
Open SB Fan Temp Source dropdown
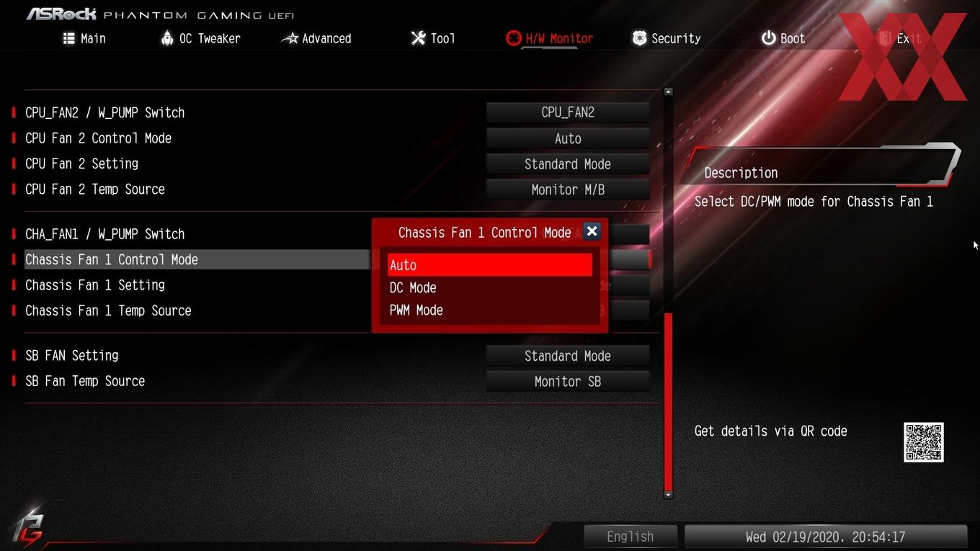[x=568, y=382]
